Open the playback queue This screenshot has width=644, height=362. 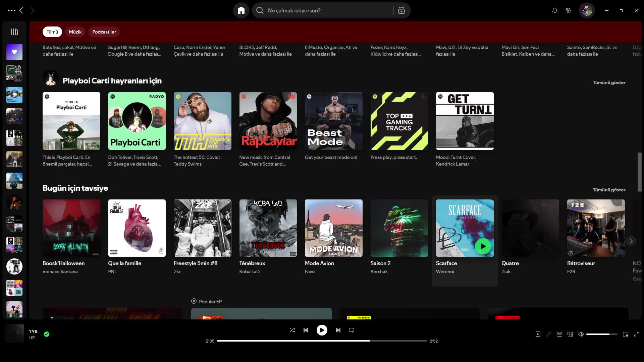(559, 334)
